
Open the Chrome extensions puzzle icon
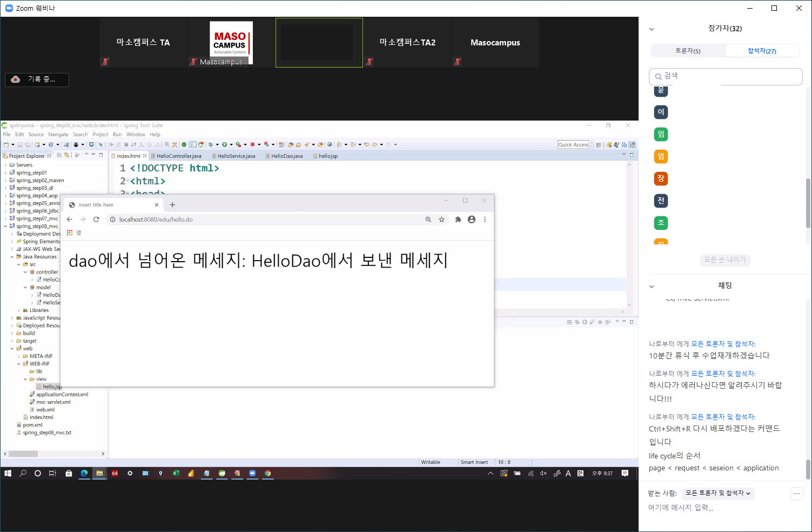click(458, 220)
